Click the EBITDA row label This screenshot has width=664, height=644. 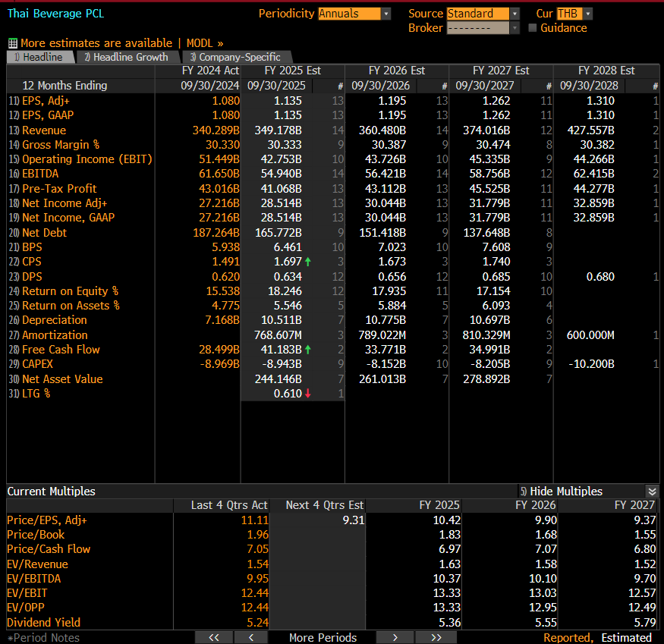click(x=42, y=174)
